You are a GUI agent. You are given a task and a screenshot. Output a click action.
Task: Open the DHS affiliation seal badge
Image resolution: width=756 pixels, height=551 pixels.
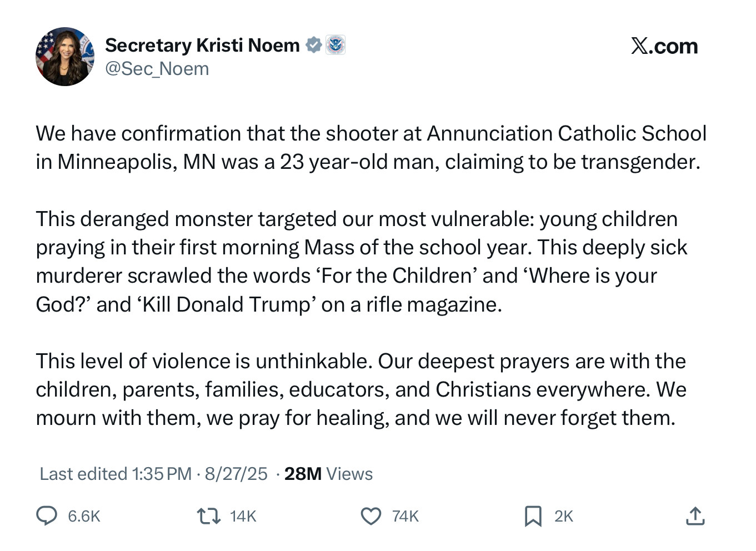point(336,45)
